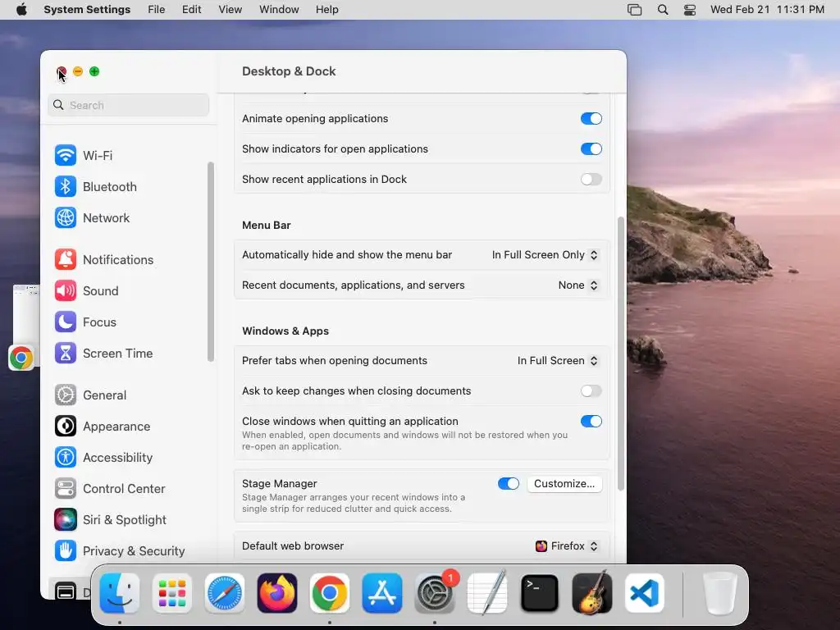
Task: Click the Notifications bell icon
Action: point(66,260)
